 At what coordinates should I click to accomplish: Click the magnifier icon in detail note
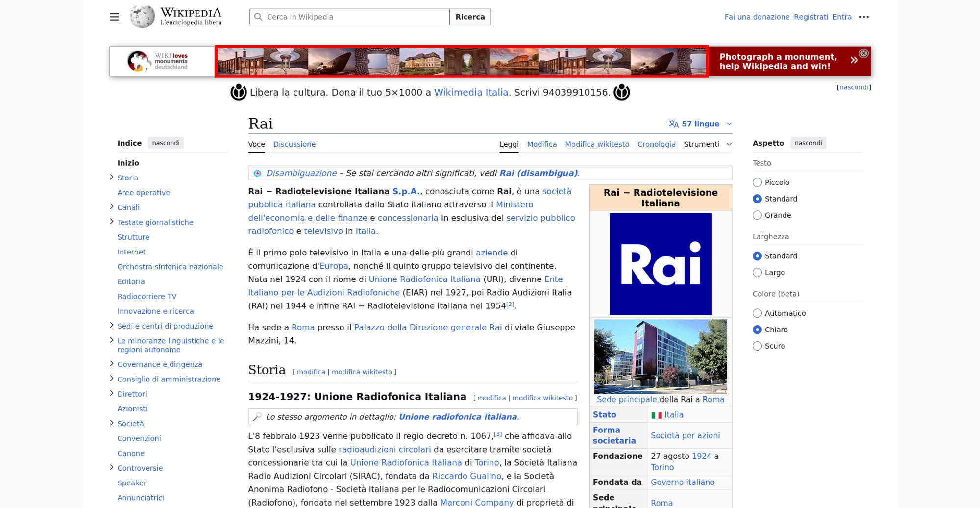(x=257, y=417)
